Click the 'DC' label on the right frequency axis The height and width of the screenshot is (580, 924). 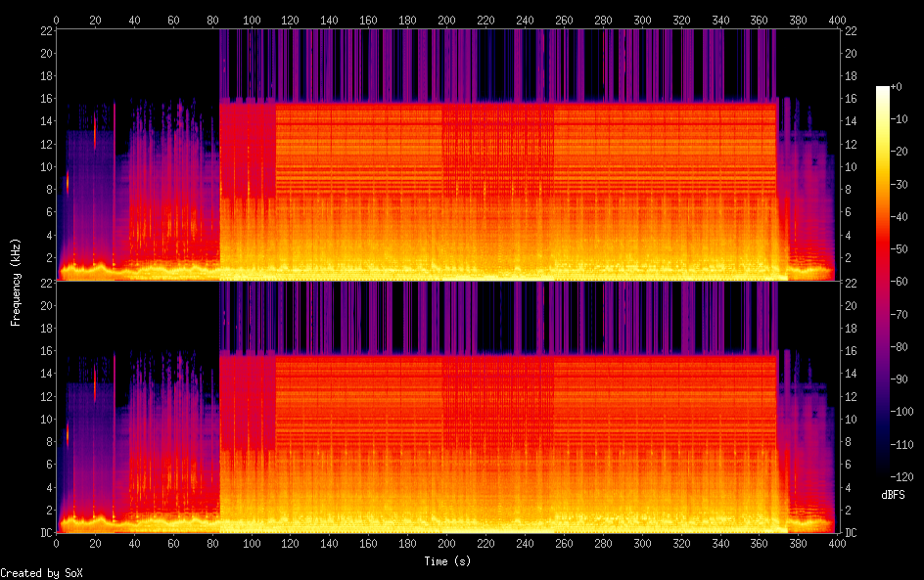[850, 533]
